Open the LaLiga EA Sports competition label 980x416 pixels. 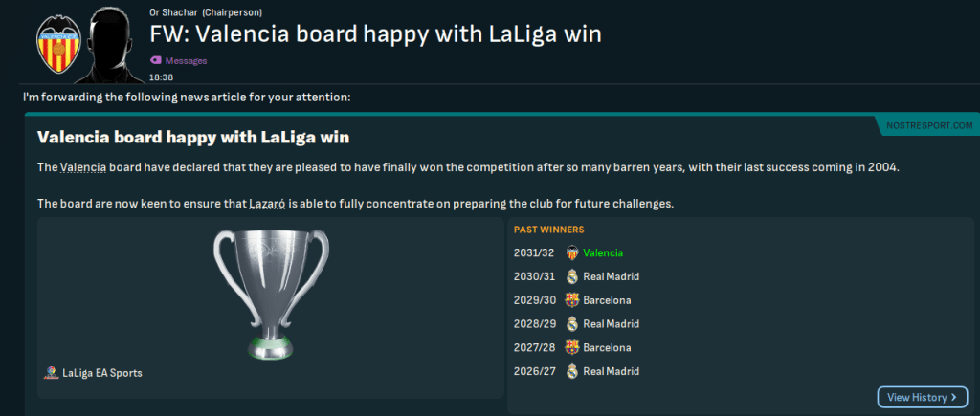[x=100, y=373]
